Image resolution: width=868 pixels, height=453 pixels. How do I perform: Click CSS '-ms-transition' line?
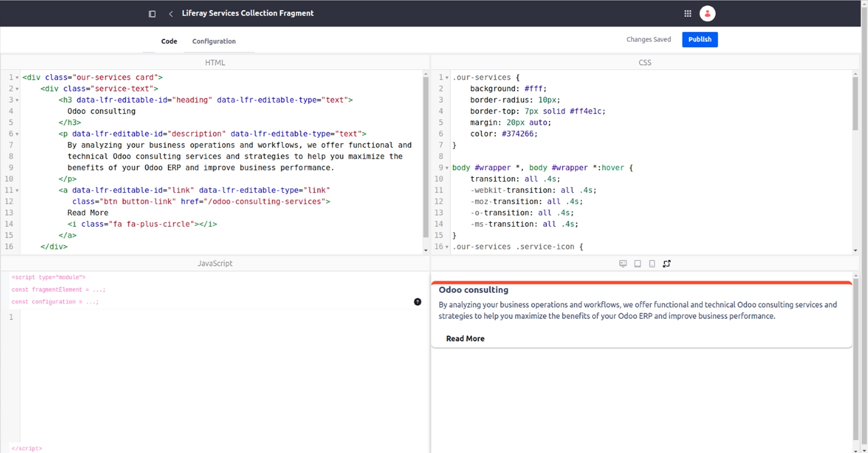click(525, 225)
